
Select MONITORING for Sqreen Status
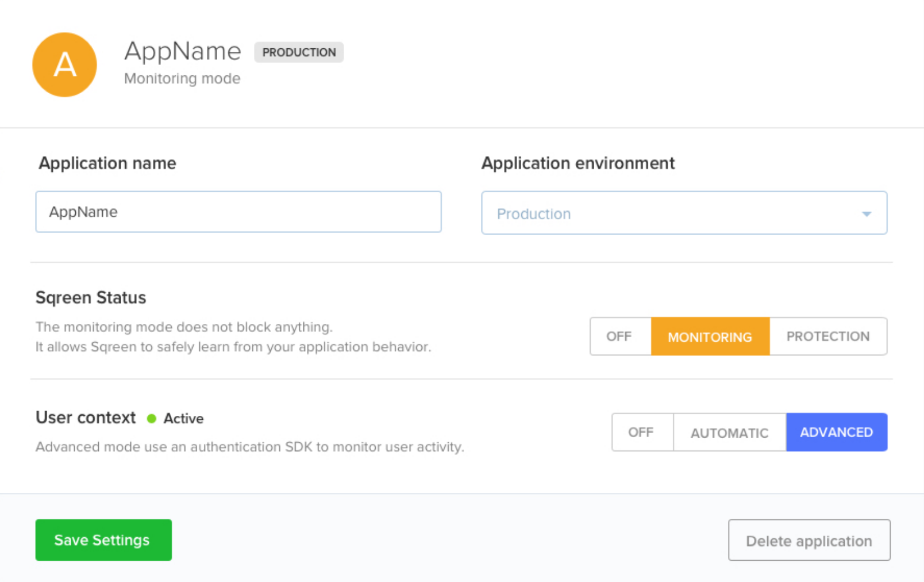tap(710, 336)
